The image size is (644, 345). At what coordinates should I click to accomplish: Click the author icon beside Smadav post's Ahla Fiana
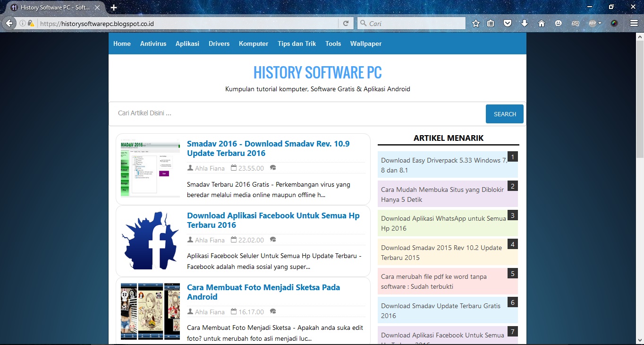click(x=190, y=168)
